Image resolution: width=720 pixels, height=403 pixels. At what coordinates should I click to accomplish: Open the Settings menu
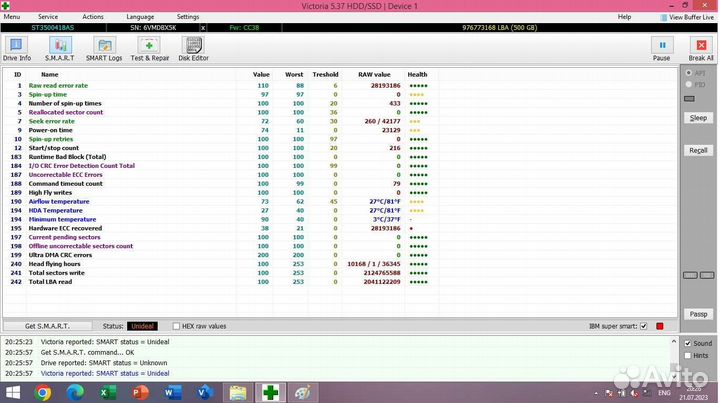pyautogui.click(x=187, y=17)
